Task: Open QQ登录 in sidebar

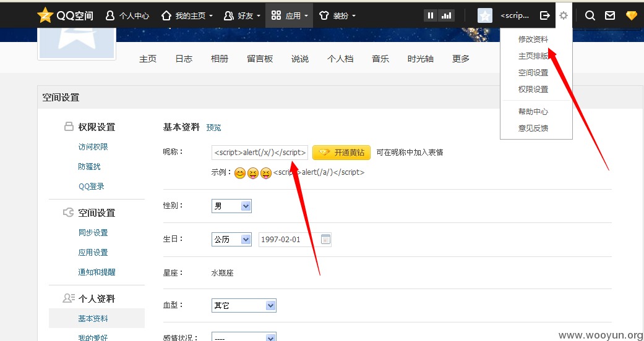Action: [x=91, y=187]
